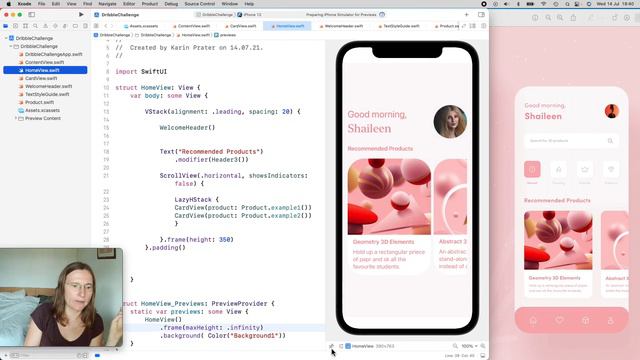Click the share icon in mockup window
The height and width of the screenshot is (360, 640).
tap(573, 18)
